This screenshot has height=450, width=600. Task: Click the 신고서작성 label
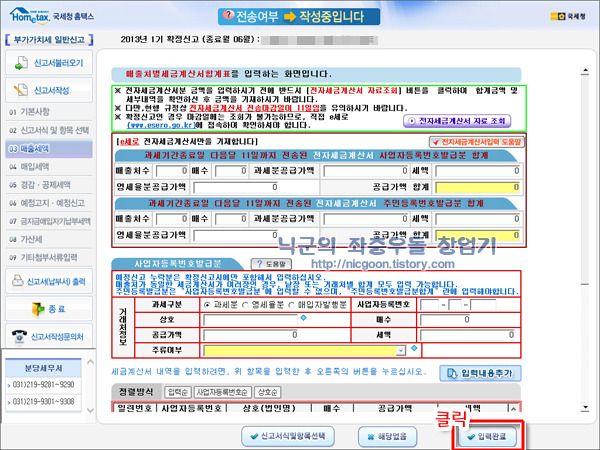coord(51,91)
